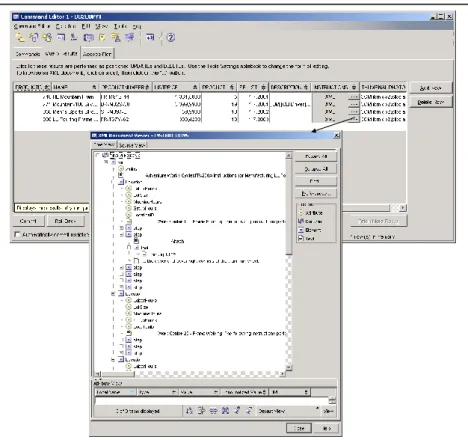Click the XML tree horizontal scrollbar

(190, 374)
